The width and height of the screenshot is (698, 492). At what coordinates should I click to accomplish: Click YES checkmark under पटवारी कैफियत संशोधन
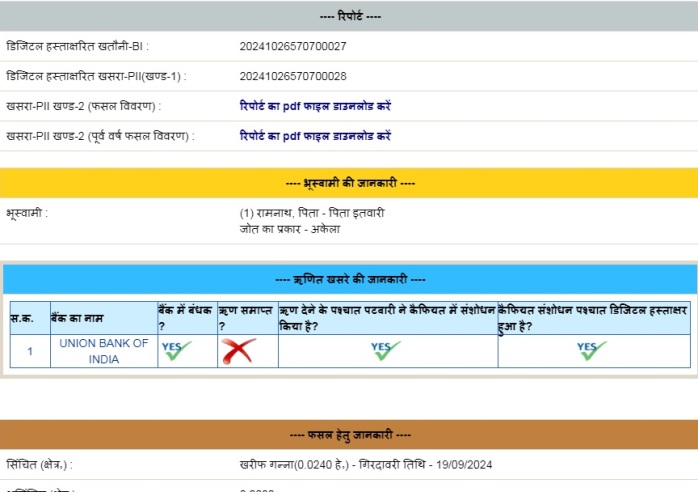point(386,351)
